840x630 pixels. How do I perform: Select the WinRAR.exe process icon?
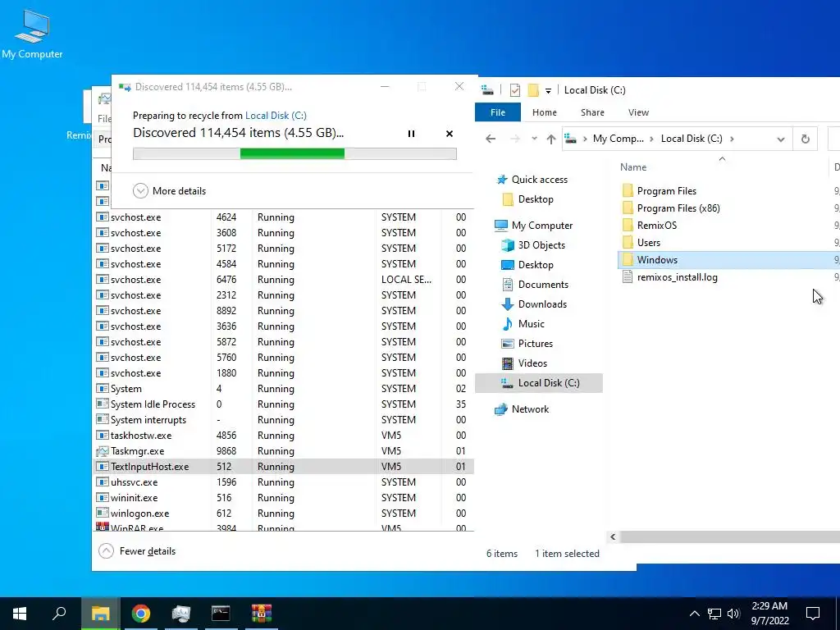click(x=103, y=527)
